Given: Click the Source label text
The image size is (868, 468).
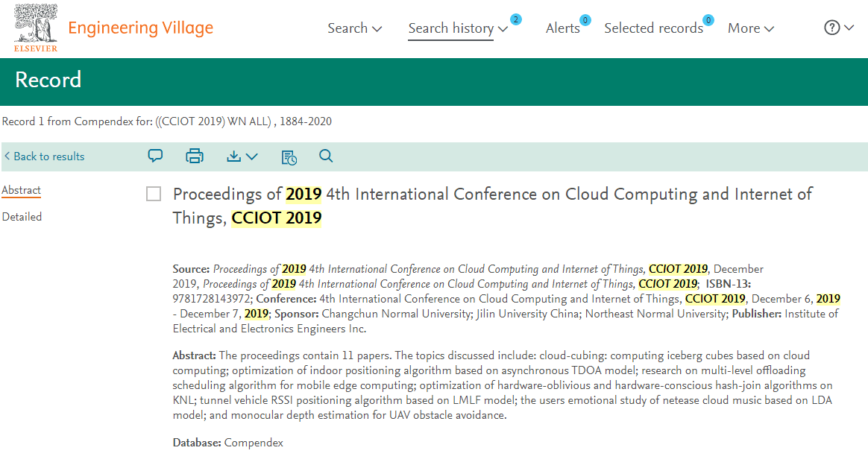Looking at the screenshot, I should [x=191, y=269].
